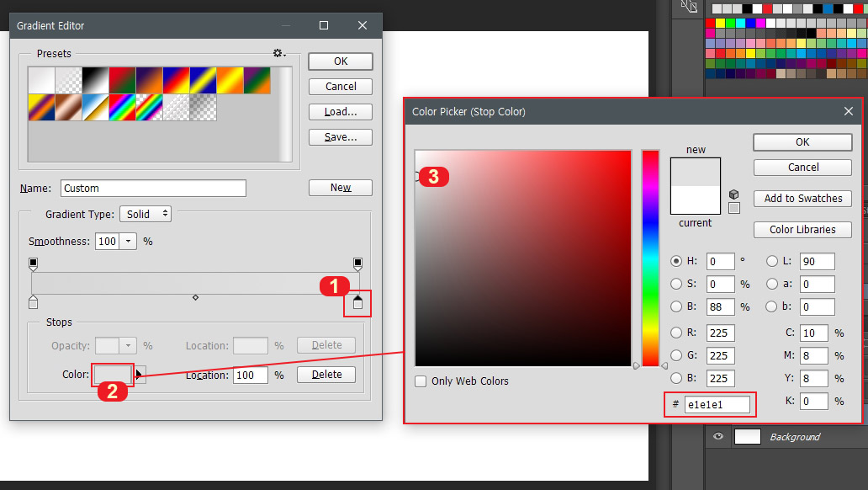The image size is (868, 490).
Task: Select the opaque Spectrum gradient preset
Action: point(122,108)
